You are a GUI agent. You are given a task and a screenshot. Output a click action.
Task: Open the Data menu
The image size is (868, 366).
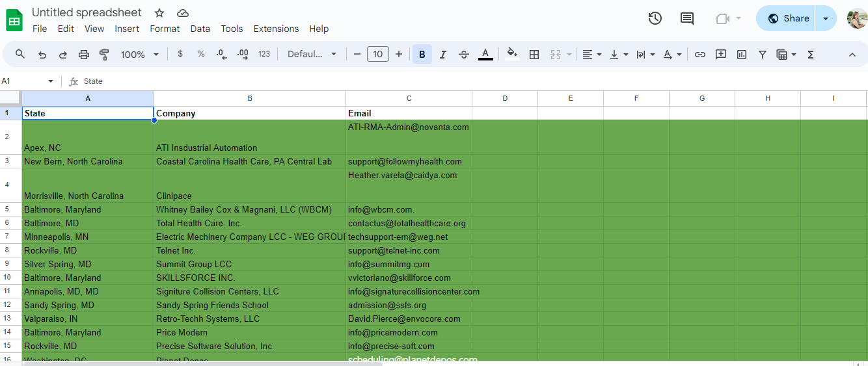200,29
